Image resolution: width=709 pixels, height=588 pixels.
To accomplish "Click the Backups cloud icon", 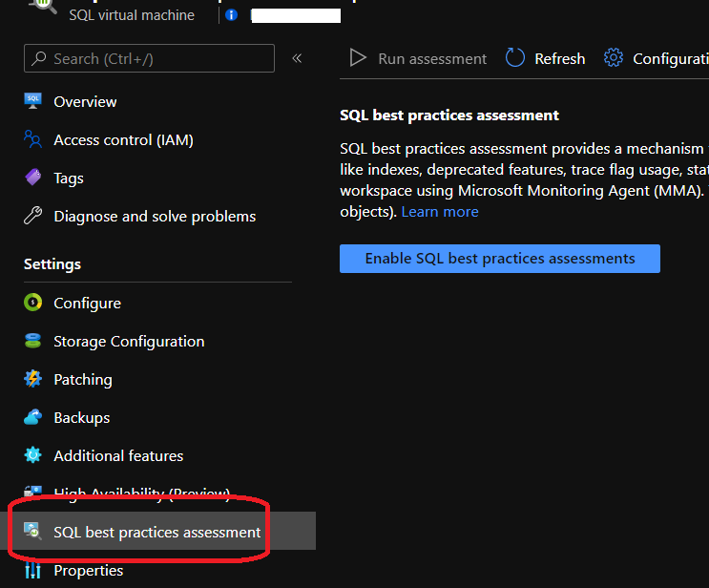I will coord(33,417).
